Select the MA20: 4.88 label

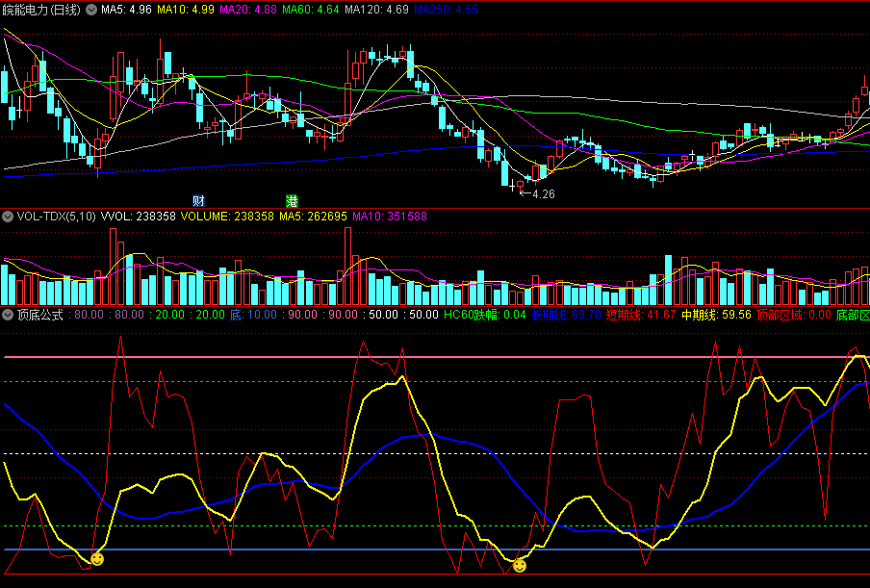coord(248,10)
